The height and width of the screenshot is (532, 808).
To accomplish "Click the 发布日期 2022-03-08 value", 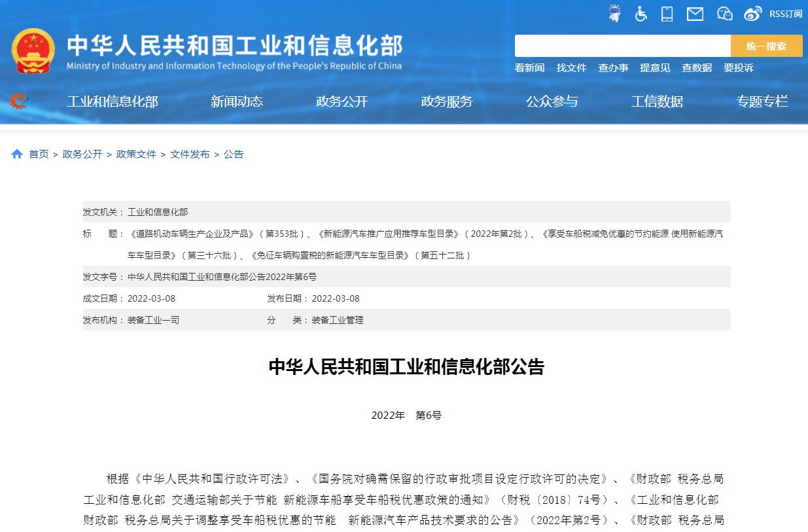I will (x=336, y=298).
